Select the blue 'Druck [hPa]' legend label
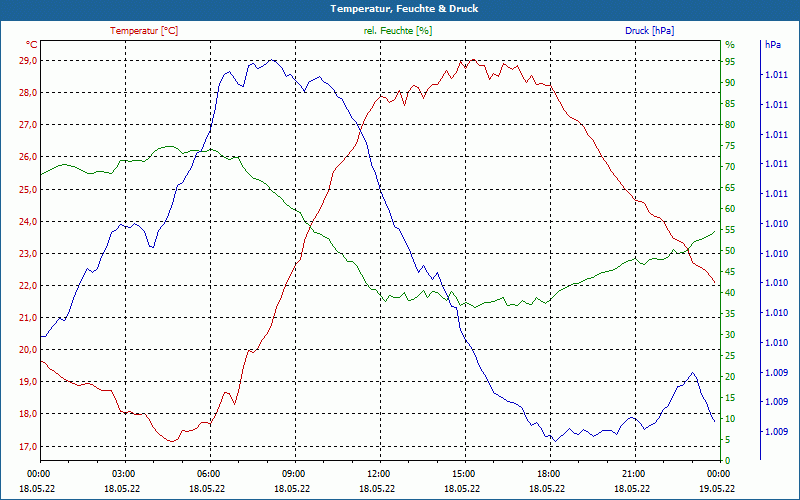This screenshot has width=800, height=500. (x=649, y=31)
